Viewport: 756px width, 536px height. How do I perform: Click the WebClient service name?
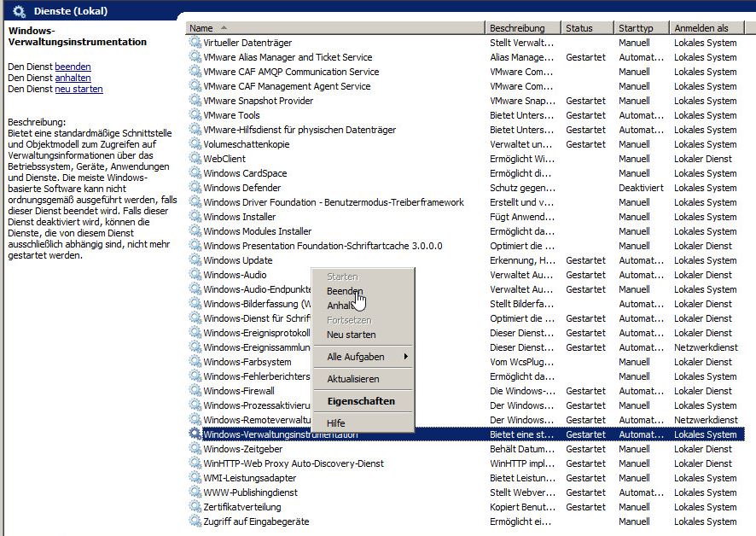click(x=224, y=158)
